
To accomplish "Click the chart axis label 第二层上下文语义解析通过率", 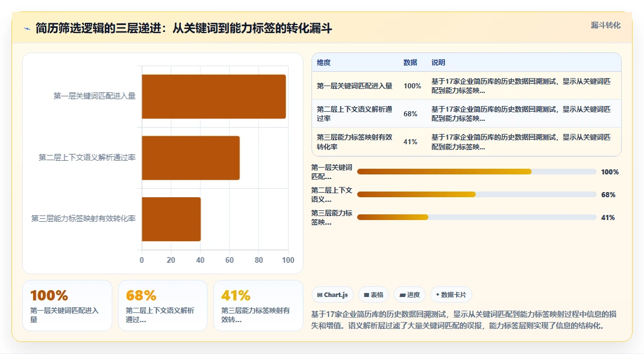I will [x=87, y=158].
